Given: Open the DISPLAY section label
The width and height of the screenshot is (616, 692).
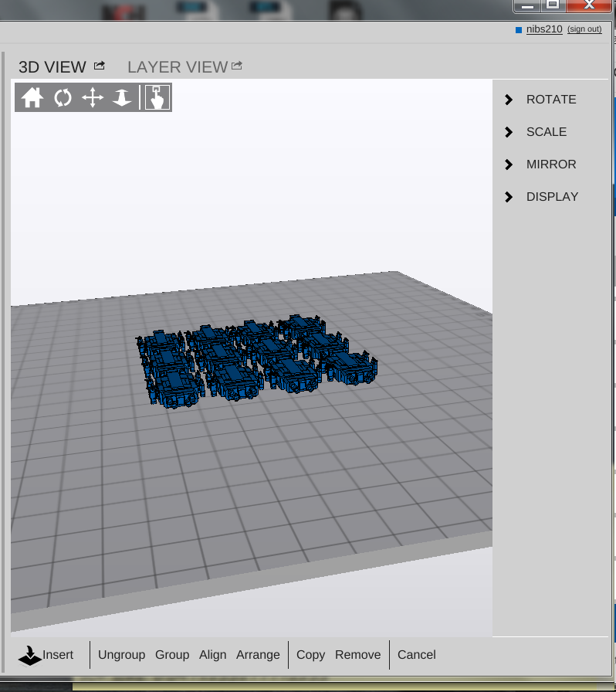Looking at the screenshot, I should coord(552,196).
